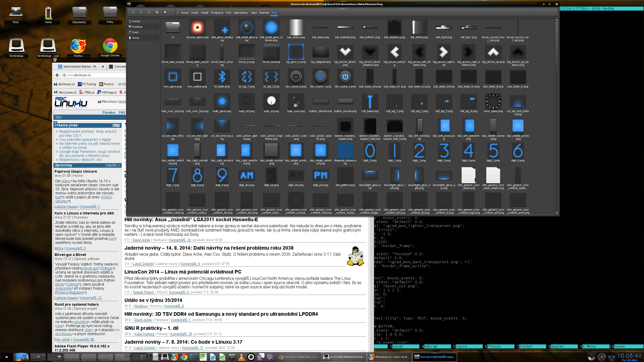Open file cabinet launcher on bottom shelf
Screen dimensions: 644x362
(155, 357)
